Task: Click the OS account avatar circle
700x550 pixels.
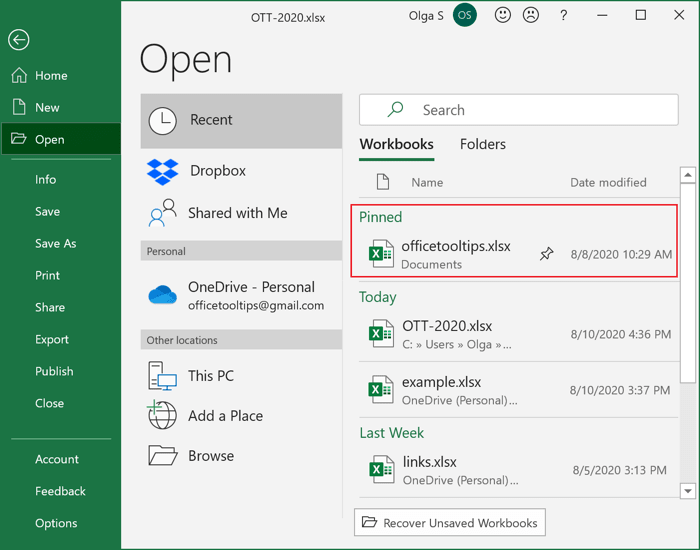Action: tap(464, 15)
